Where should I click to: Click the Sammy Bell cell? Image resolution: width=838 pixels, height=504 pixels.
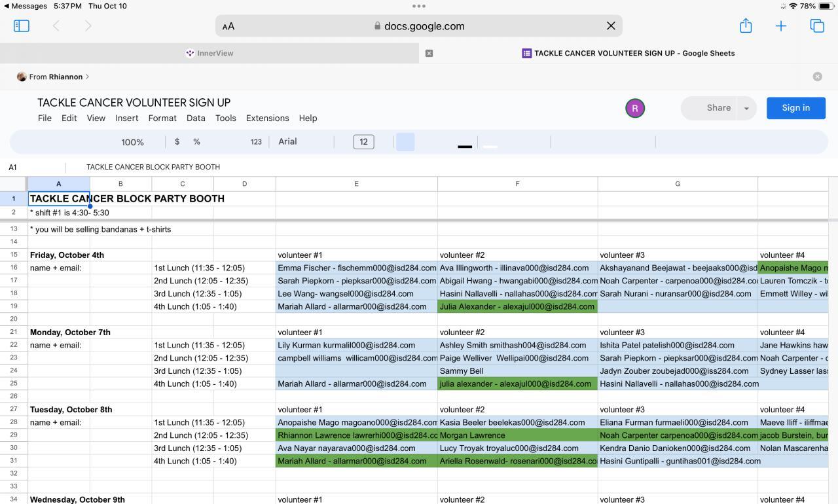pyautogui.click(x=518, y=370)
